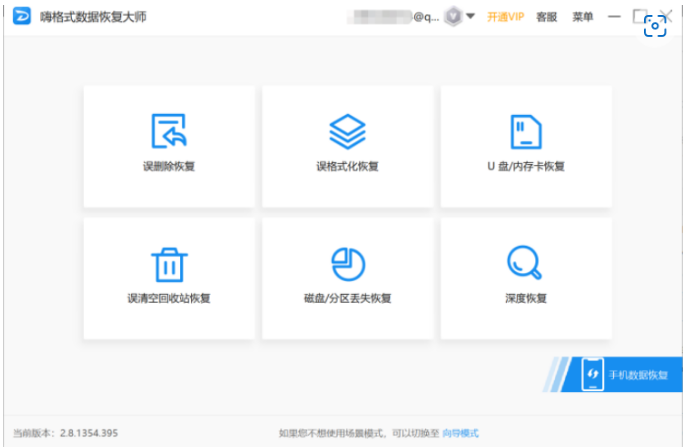
Task: Start 深度恢复 via magnifier icon
Action: pos(526,264)
